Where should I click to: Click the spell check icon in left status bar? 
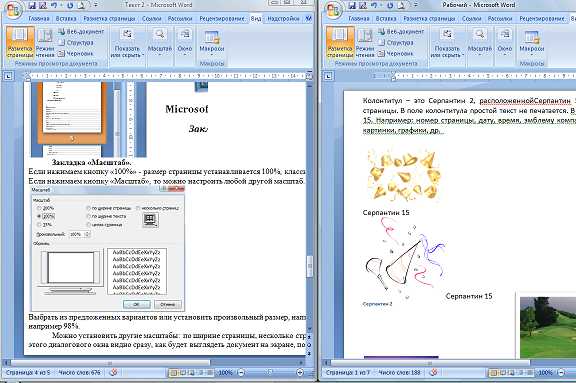[x=114, y=372]
